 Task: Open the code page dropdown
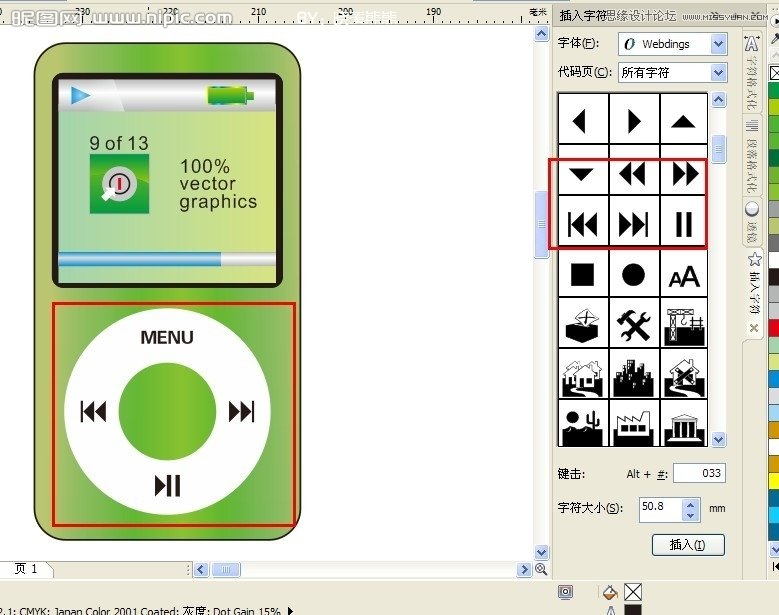pyautogui.click(x=718, y=73)
